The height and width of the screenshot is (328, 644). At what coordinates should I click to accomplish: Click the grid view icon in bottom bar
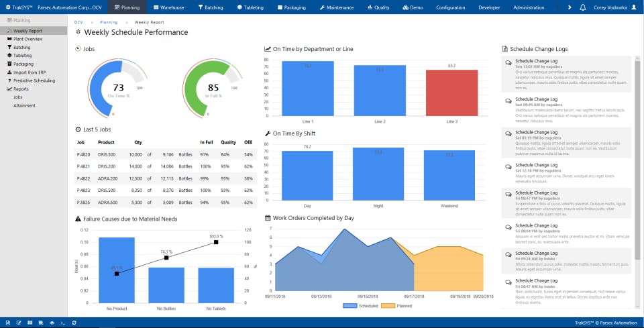pyautogui.click(x=30, y=323)
